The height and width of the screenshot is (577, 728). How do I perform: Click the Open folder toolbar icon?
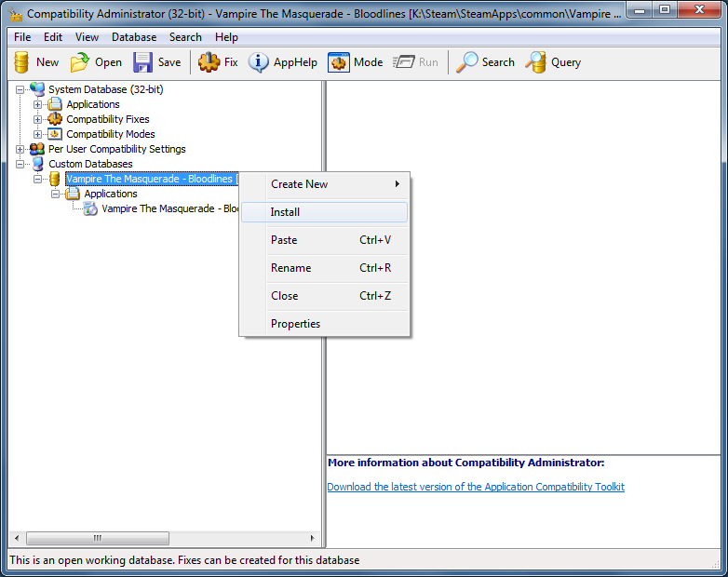[x=80, y=62]
